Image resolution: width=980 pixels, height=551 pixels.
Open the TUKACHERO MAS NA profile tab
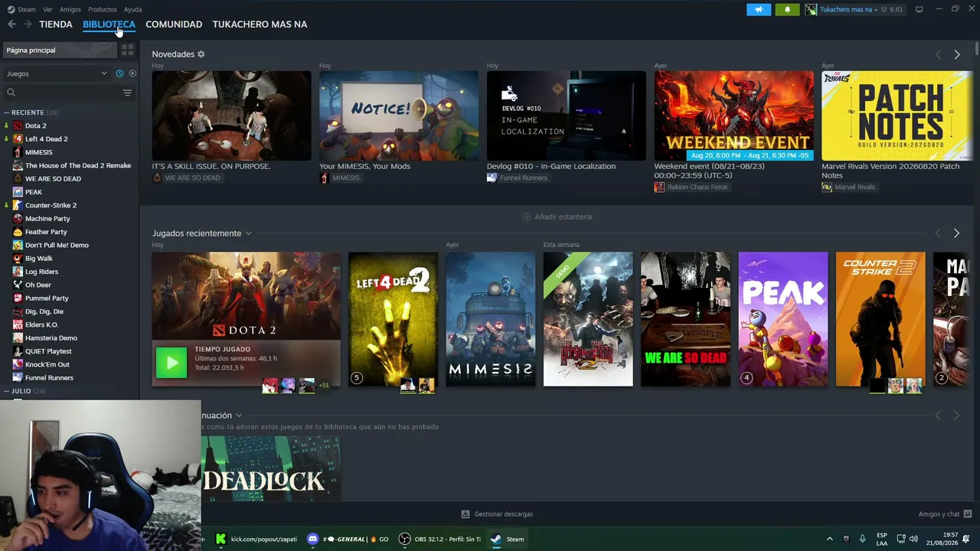tap(260, 24)
